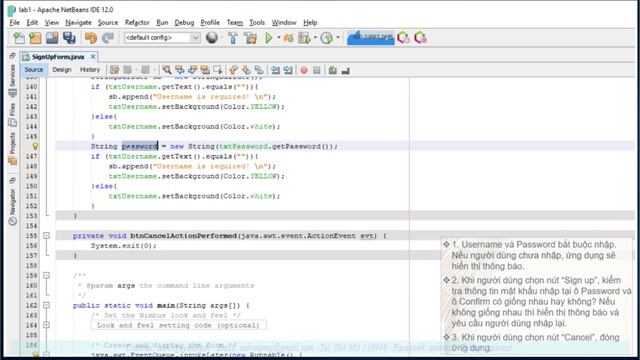Click the Redo toolbar icon
The width and height of the screenshot is (640, 360).
[x=108, y=38]
